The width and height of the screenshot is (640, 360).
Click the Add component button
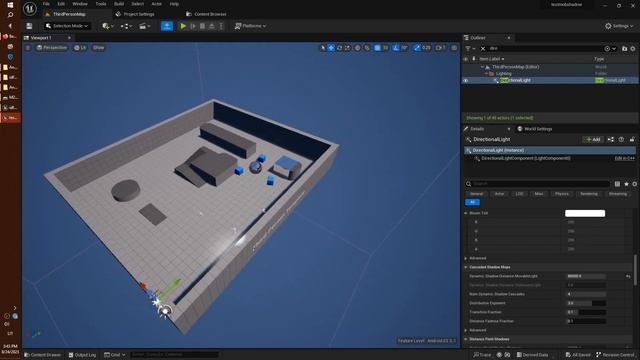point(593,140)
